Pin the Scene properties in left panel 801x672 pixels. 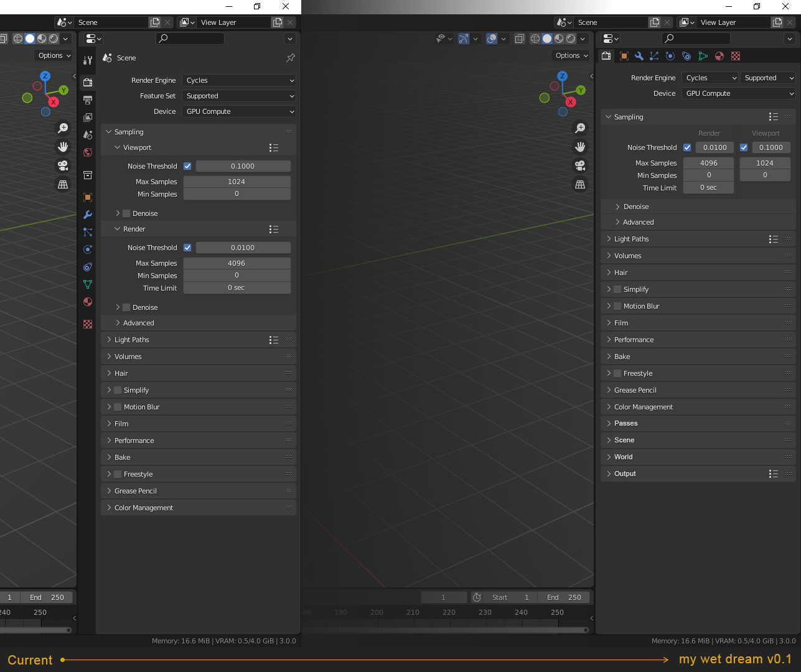click(291, 58)
